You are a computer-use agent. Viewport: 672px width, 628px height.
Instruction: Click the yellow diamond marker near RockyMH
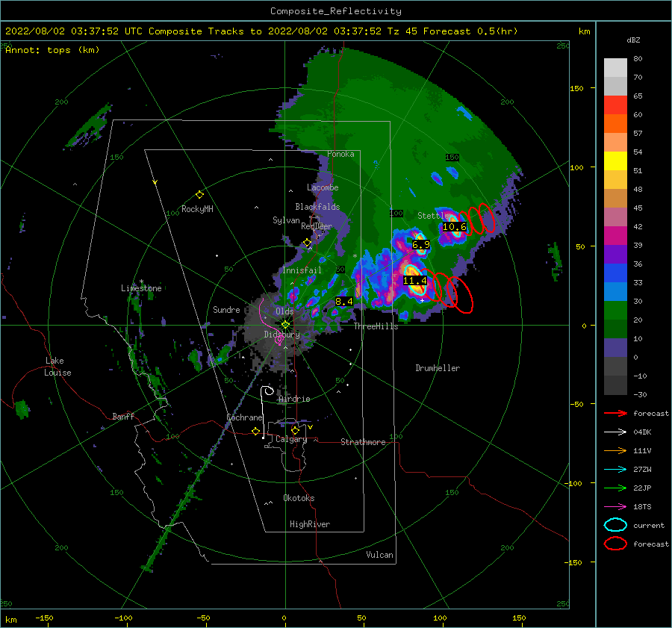199,195
